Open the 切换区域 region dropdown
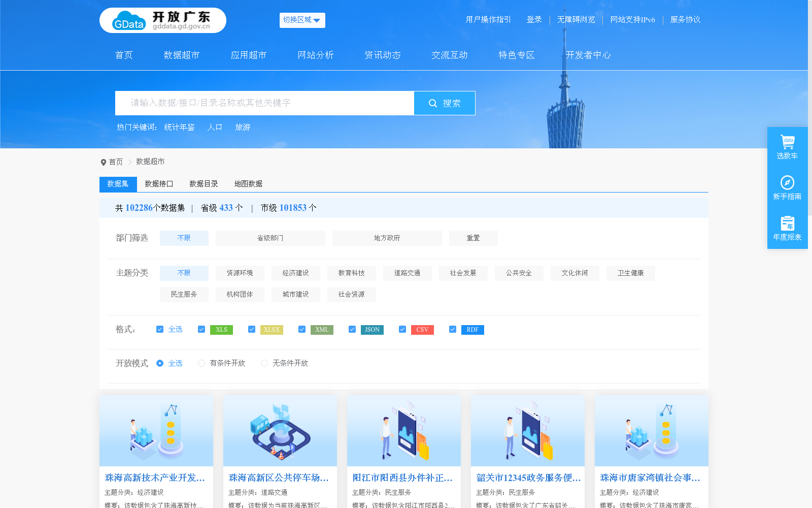Screen dimensions: 812x508 [x=302, y=20]
